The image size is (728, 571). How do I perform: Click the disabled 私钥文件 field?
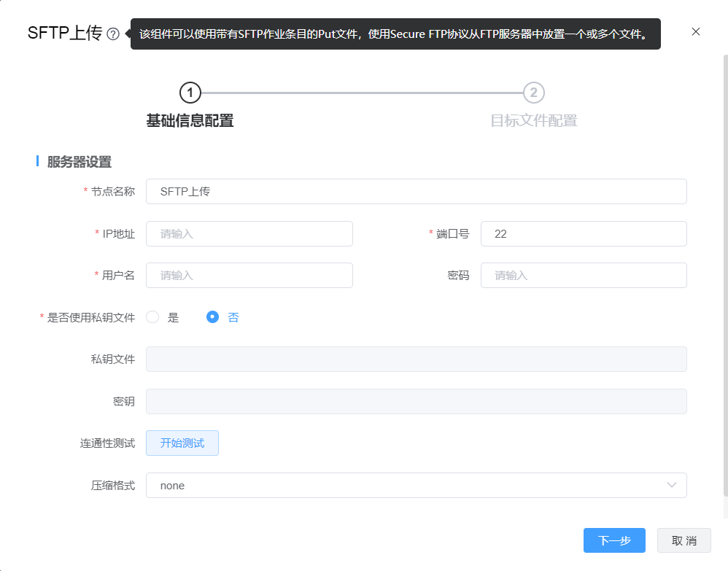coord(416,360)
